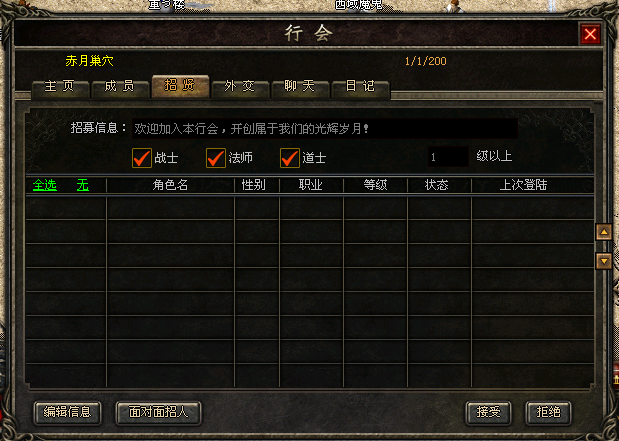The width and height of the screenshot is (619, 441).
Task: Toggle the 法师 mage checkbox
Action: click(x=216, y=158)
